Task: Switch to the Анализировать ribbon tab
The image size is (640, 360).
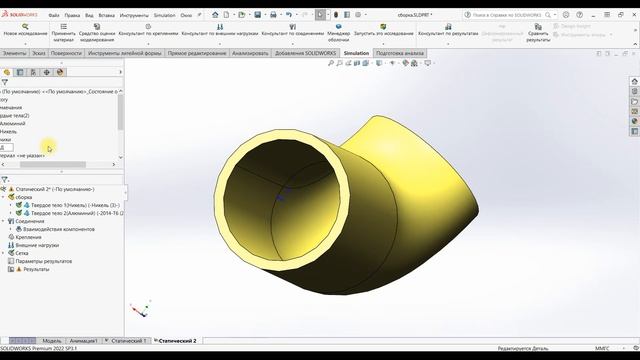Action: click(250, 53)
